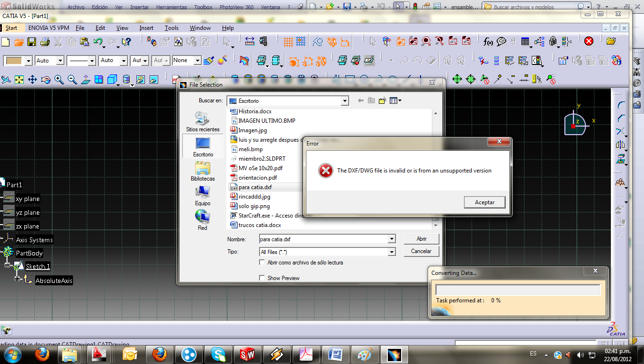Select the 'xy plane' tree item
The width and height of the screenshot is (644, 364).
pyautogui.click(x=27, y=199)
